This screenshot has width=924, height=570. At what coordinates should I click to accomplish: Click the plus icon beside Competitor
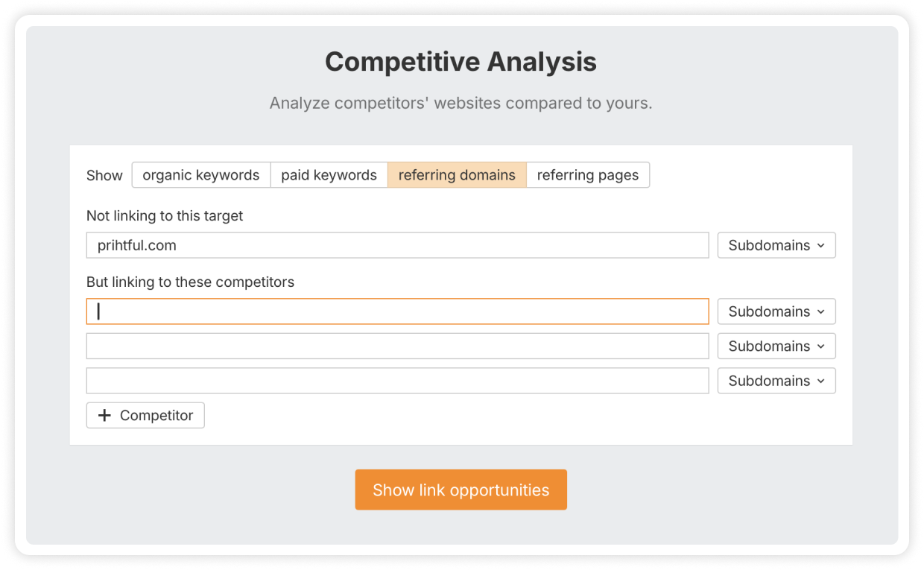(x=104, y=416)
